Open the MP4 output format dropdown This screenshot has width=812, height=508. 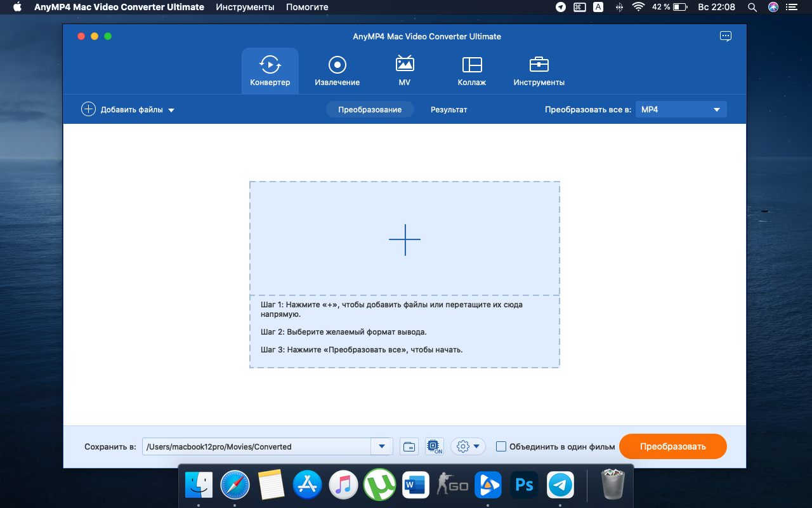point(681,109)
